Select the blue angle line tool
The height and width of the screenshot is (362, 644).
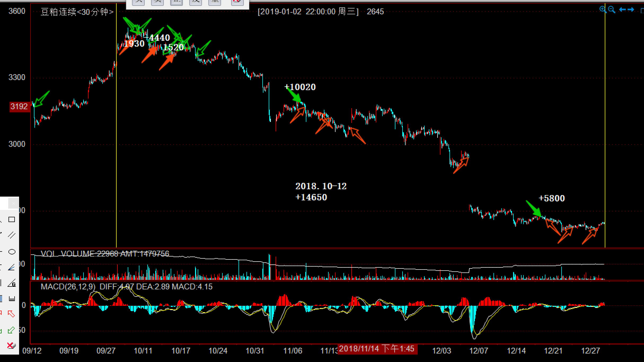(x=12, y=268)
